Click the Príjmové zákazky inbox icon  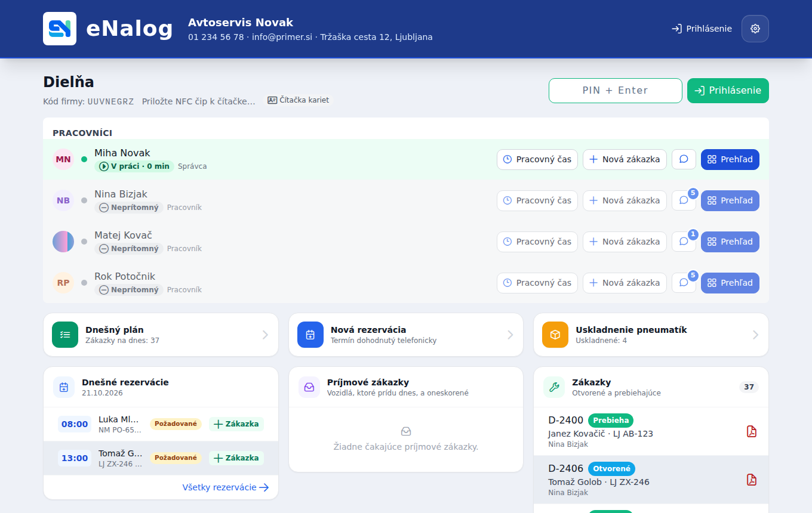click(309, 387)
